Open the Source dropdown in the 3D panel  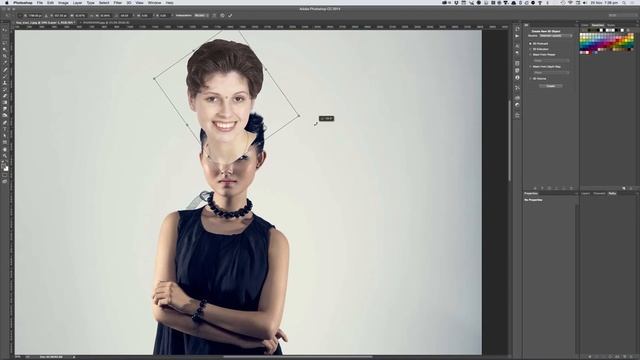tap(556, 36)
